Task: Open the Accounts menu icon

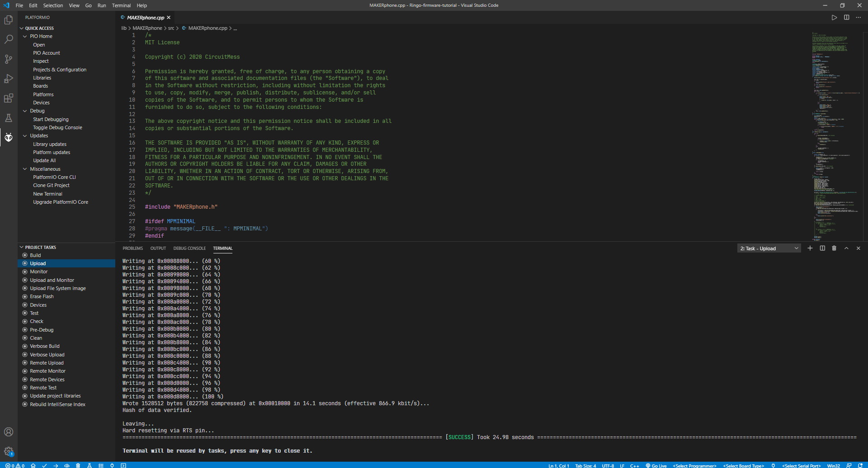Action: 9,432
